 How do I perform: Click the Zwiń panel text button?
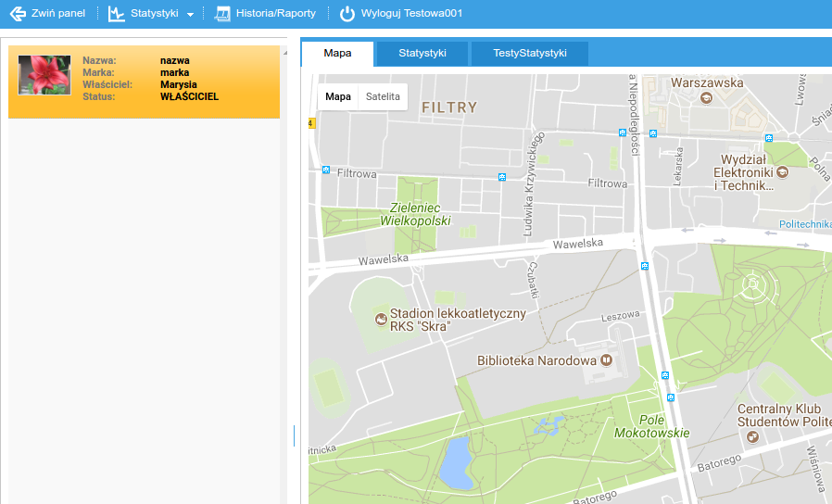(x=58, y=14)
